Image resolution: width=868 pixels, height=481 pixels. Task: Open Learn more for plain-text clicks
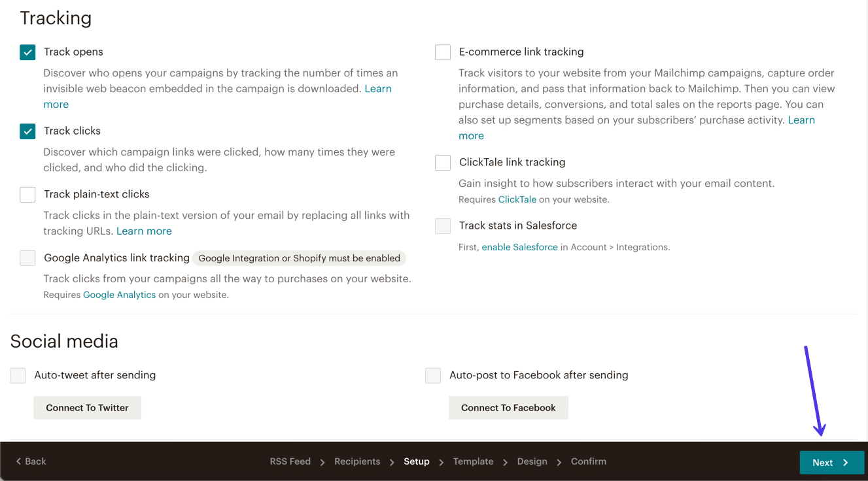(x=144, y=231)
